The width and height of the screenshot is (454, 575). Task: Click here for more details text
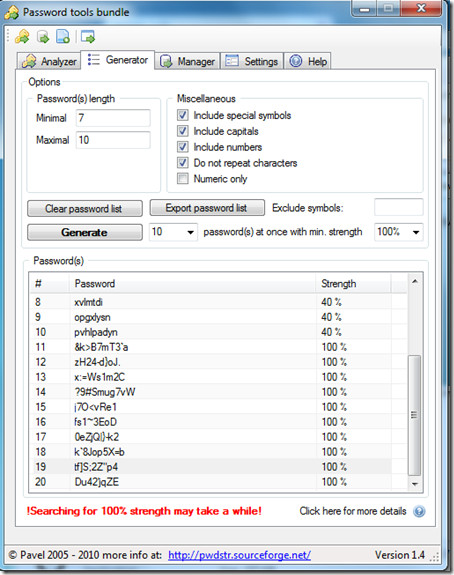point(353,511)
